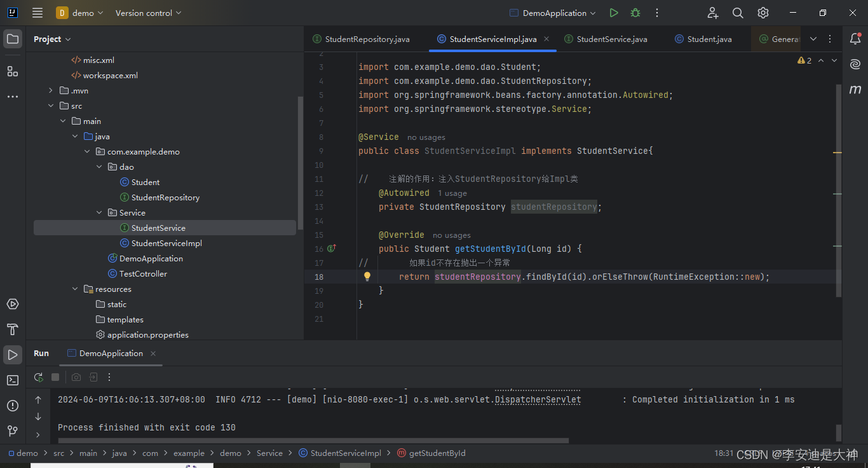Collapse the Service package
The height and width of the screenshot is (468, 868).
pyautogui.click(x=99, y=213)
